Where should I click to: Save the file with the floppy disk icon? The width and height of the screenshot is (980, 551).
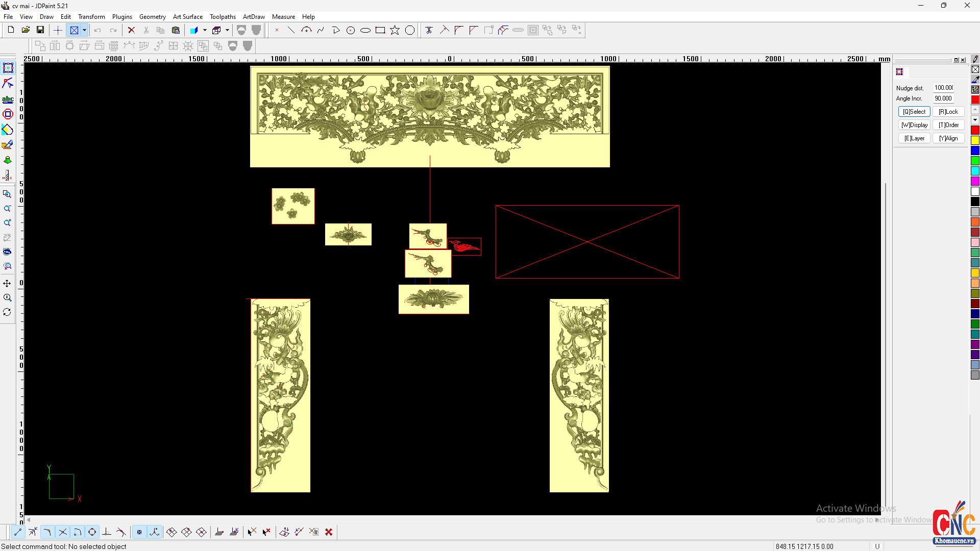point(40,30)
